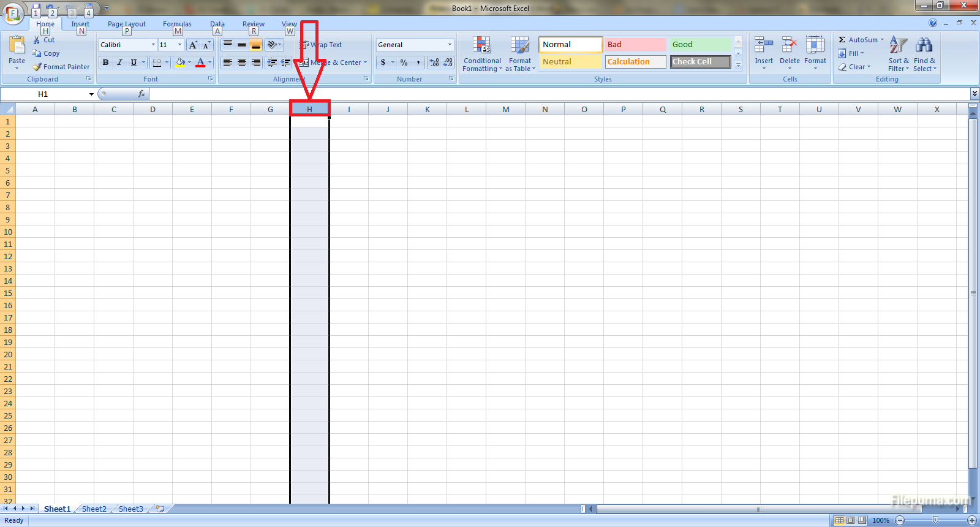Image resolution: width=980 pixels, height=527 pixels.
Task: Open the Name Box dropdown arrow
Action: [91, 94]
